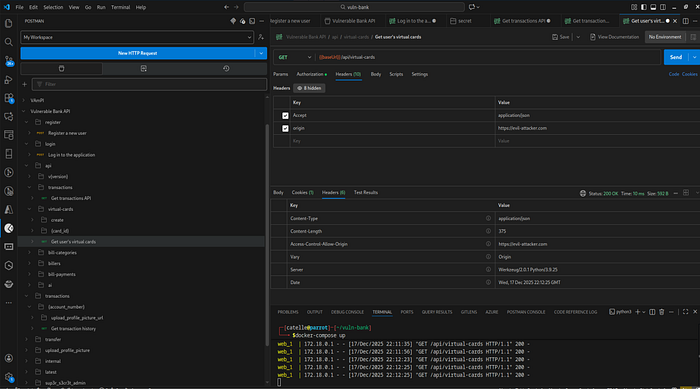The height and width of the screenshot is (389, 700).
Task: Switch to the Params tab
Action: [x=280, y=74]
